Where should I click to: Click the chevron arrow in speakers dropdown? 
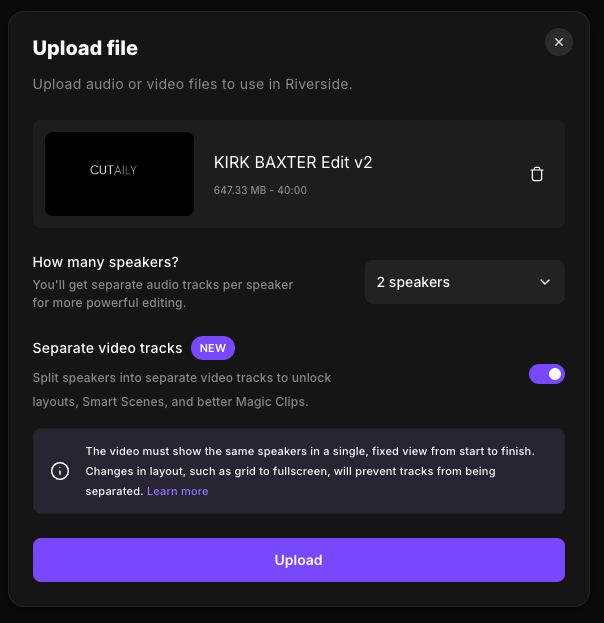(545, 282)
